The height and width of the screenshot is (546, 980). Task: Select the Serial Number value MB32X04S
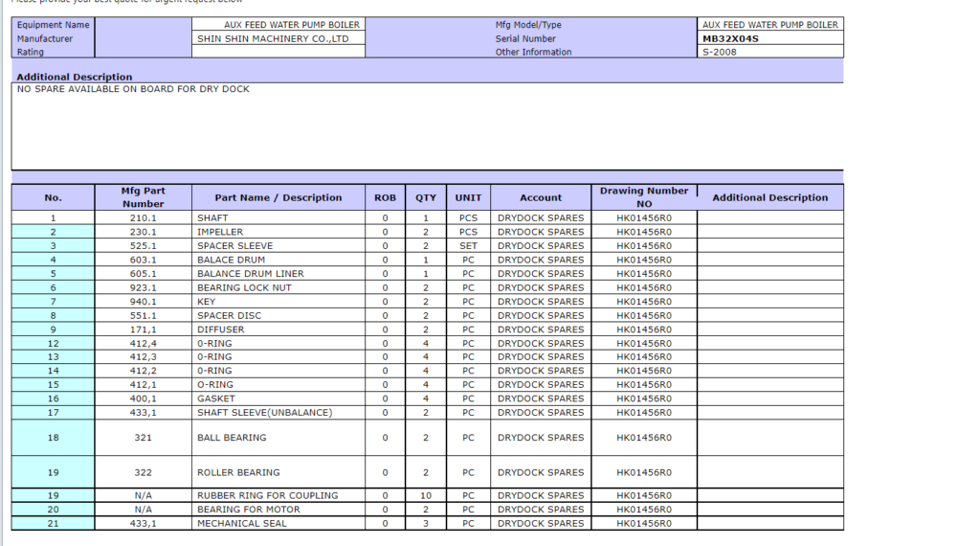pos(730,39)
